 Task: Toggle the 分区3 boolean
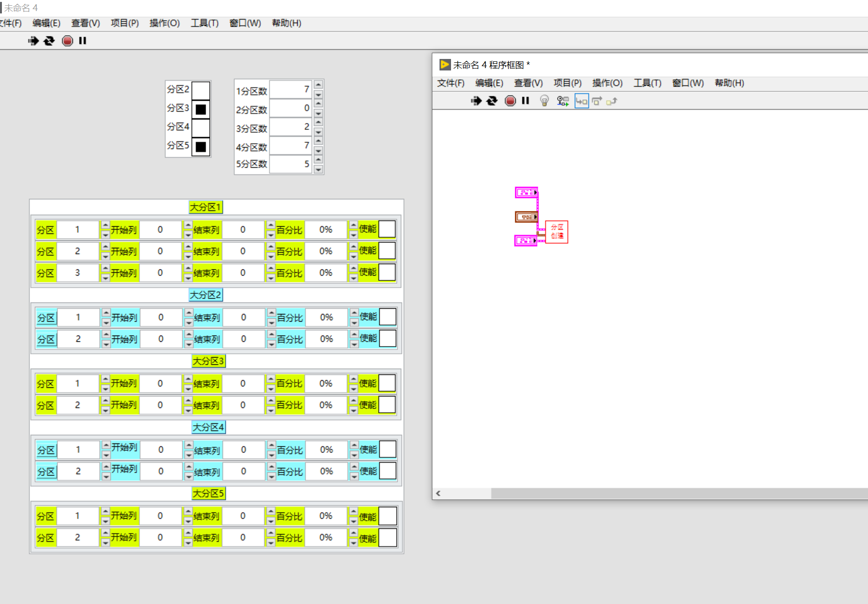click(x=201, y=109)
